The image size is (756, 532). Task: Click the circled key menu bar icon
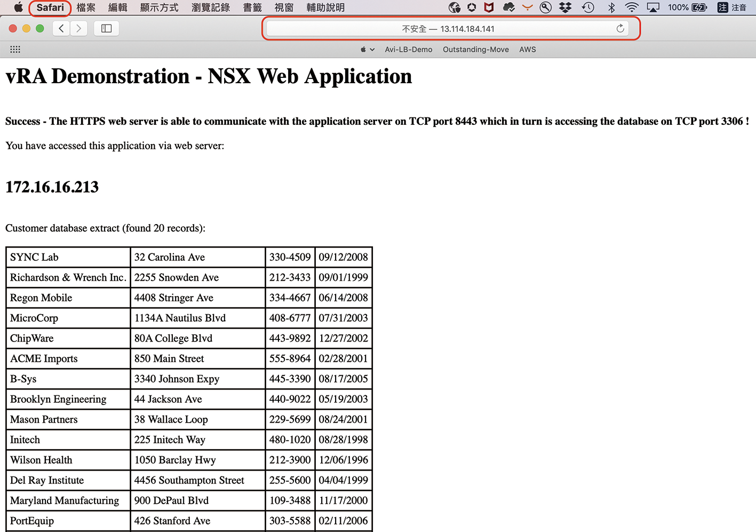(x=545, y=7)
